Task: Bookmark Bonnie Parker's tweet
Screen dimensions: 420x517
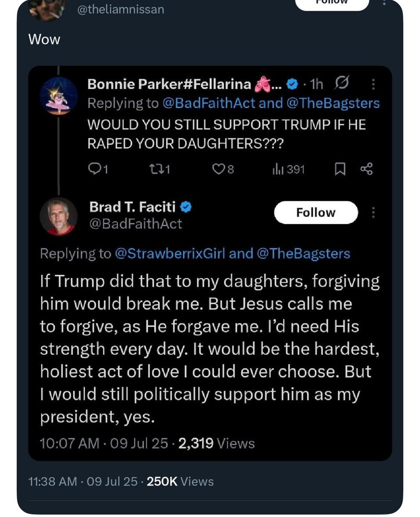Action: pyautogui.click(x=340, y=170)
